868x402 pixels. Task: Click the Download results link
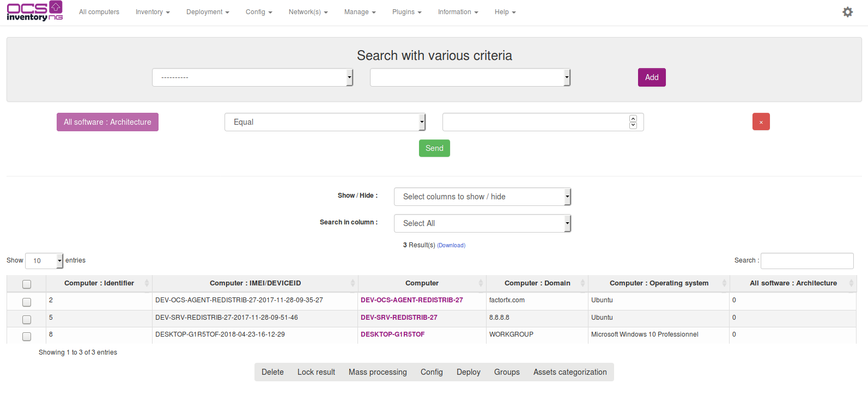coord(451,246)
